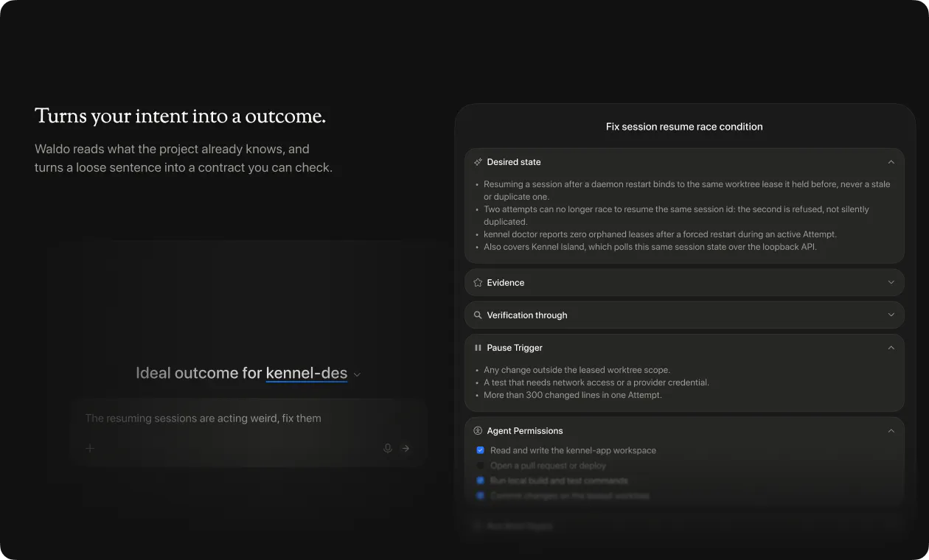Click the Pause Trigger section title
Viewport: 929px width, 560px height.
click(x=515, y=348)
